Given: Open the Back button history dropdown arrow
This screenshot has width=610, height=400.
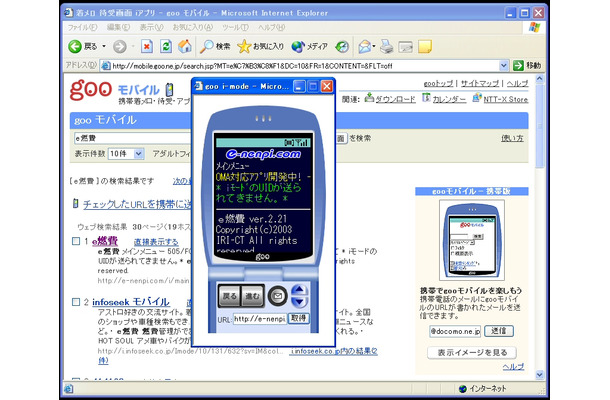Looking at the screenshot, I should pyautogui.click(x=104, y=47).
